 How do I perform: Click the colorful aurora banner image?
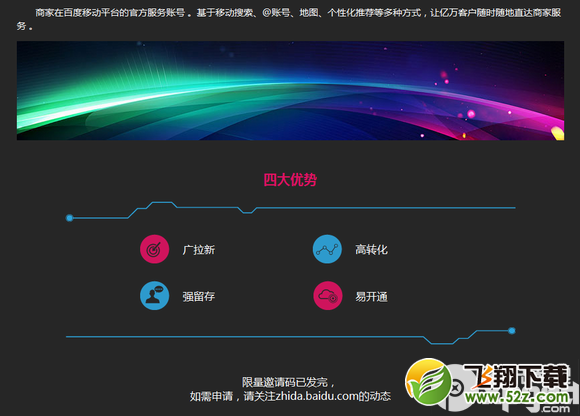coord(290,91)
